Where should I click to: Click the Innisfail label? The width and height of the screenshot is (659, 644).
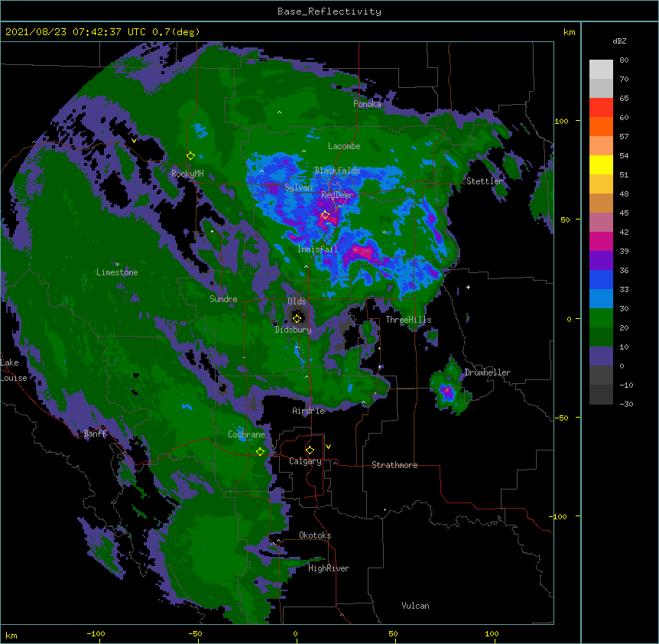pos(317,249)
